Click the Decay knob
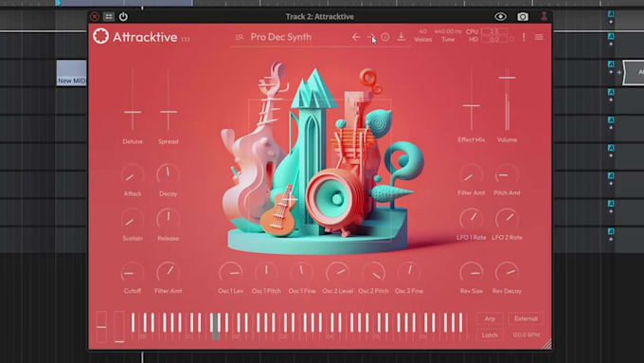This screenshot has height=363, width=644. pyautogui.click(x=168, y=174)
